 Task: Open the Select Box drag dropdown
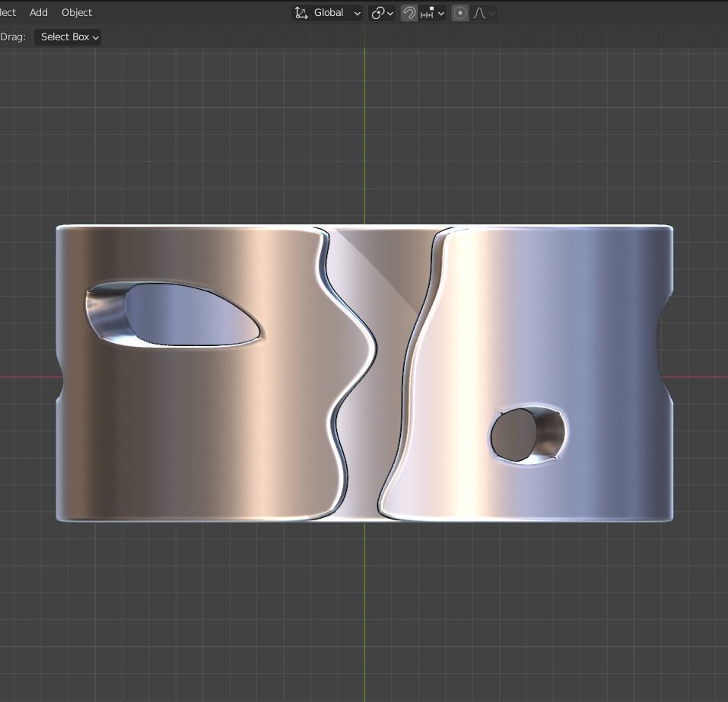pos(68,37)
